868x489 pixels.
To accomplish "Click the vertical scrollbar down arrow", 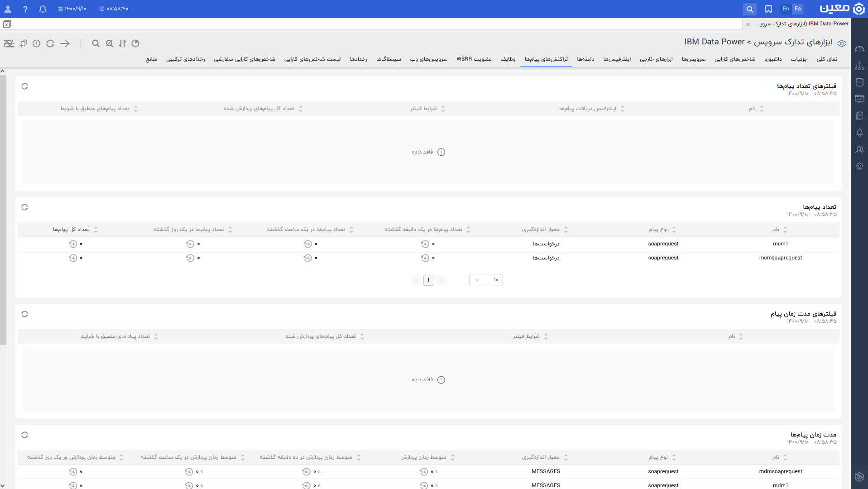I will (x=3, y=485).
